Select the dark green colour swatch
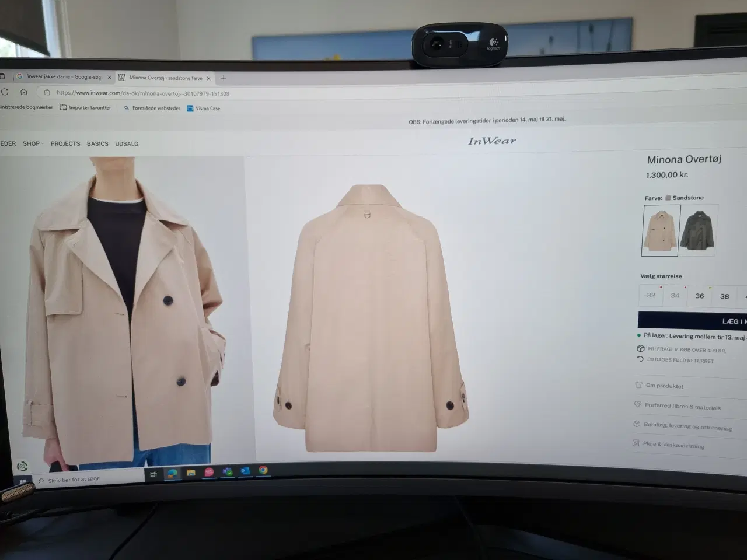The width and height of the screenshot is (747, 560). (x=699, y=230)
